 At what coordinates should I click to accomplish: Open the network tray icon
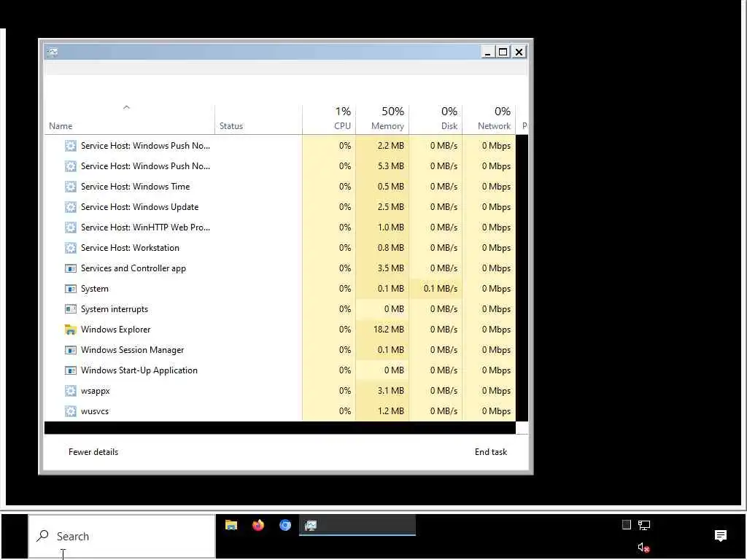644,525
